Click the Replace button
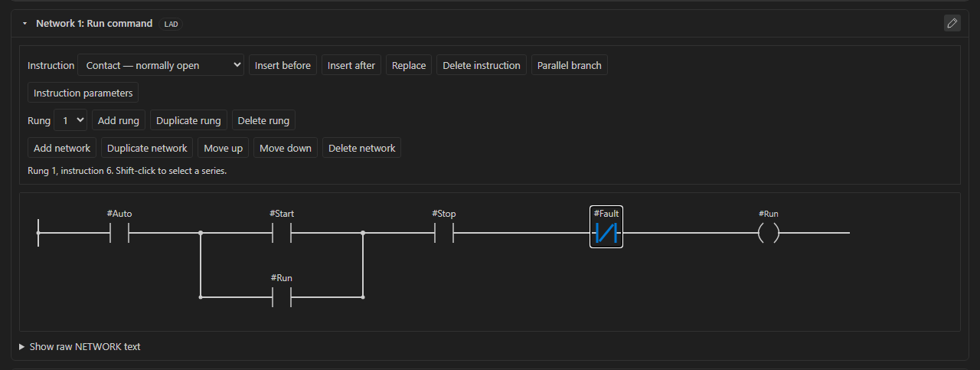This screenshot has width=980, height=370. pyautogui.click(x=409, y=65)
